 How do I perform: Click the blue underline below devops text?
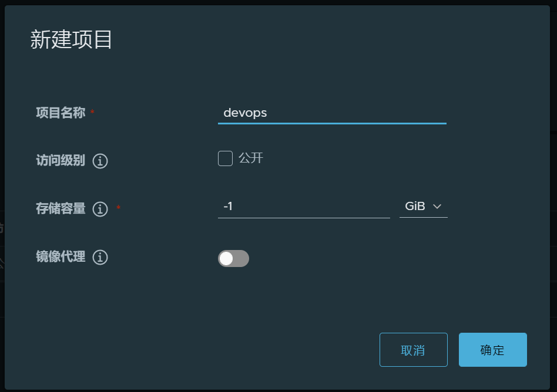tap(331, 123)
